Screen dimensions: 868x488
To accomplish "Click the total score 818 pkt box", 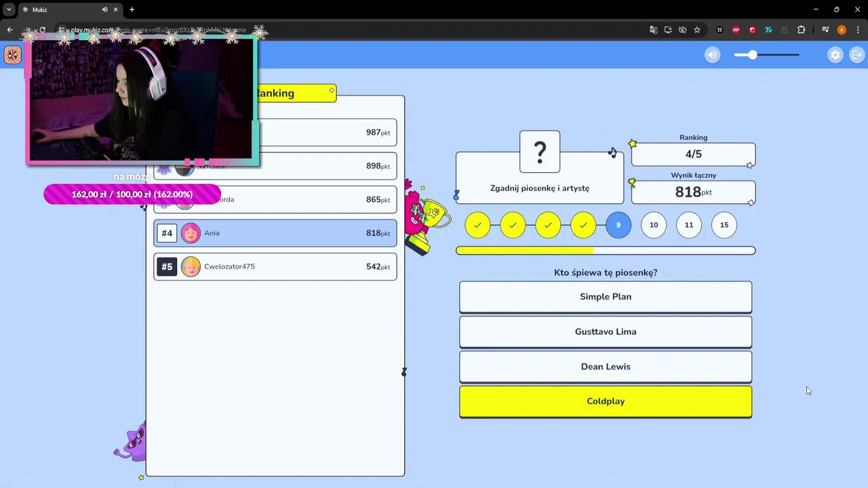I will click(693, 192).
